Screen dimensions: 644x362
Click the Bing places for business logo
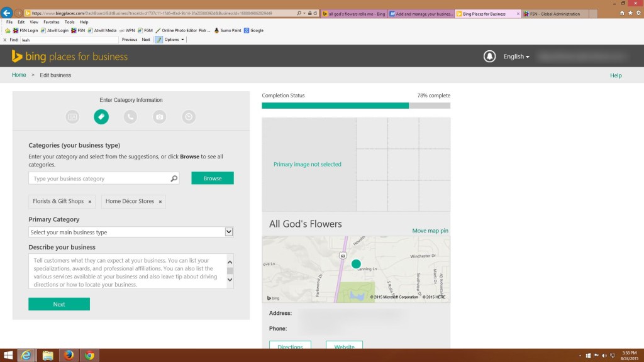(x=69, y=56)
